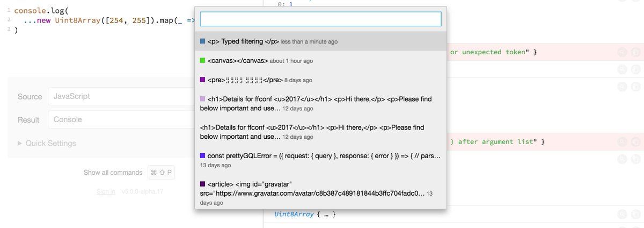Expand the Uint8Array { … } console output
Image resolution: width=644 pixels, height=228 pixels.
click(x=304, y=215)
